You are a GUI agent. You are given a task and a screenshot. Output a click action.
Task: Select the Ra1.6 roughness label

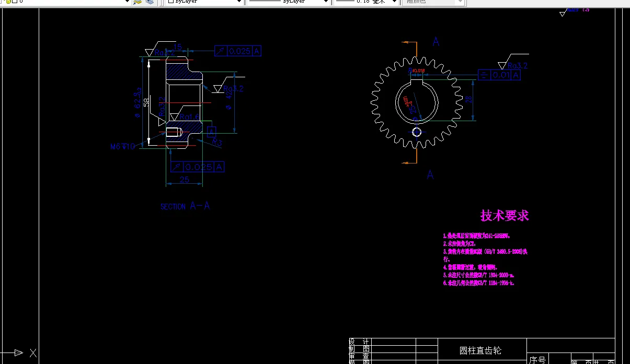(x=190, y=117)
